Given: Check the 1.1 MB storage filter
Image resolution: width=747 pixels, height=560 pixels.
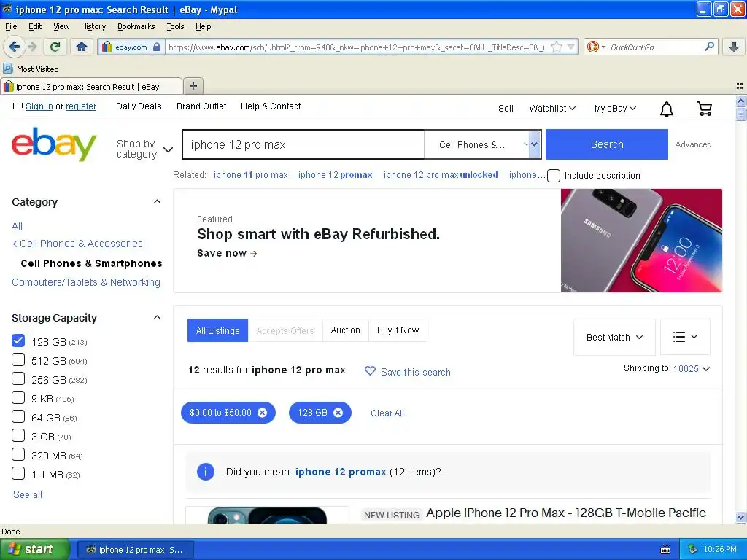Looking at the screenshot, I should click(18, 473).
